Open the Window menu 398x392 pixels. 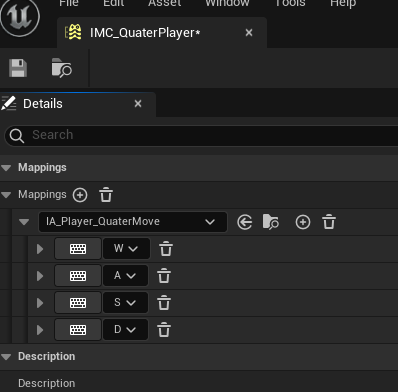(x=227, y=3)
